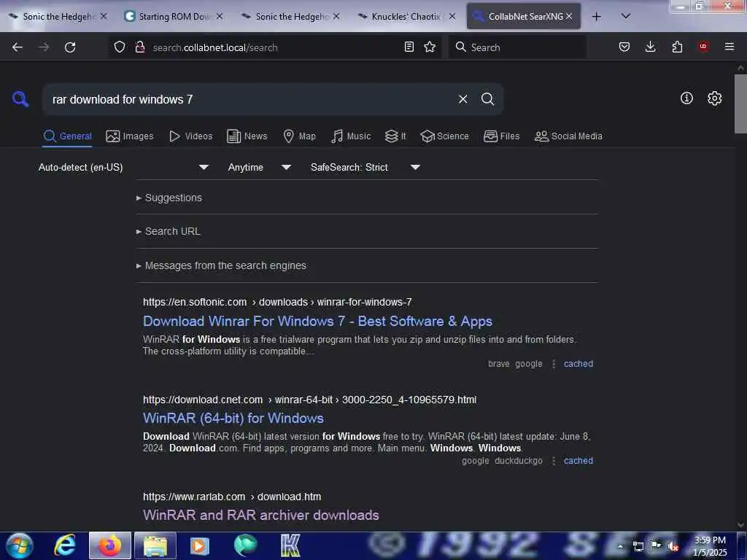Launch Internet Explorer from taskbar
Image resolution: width=747 pixels, height=560 pixels.
pyautogui.click(x=65, y=545)
